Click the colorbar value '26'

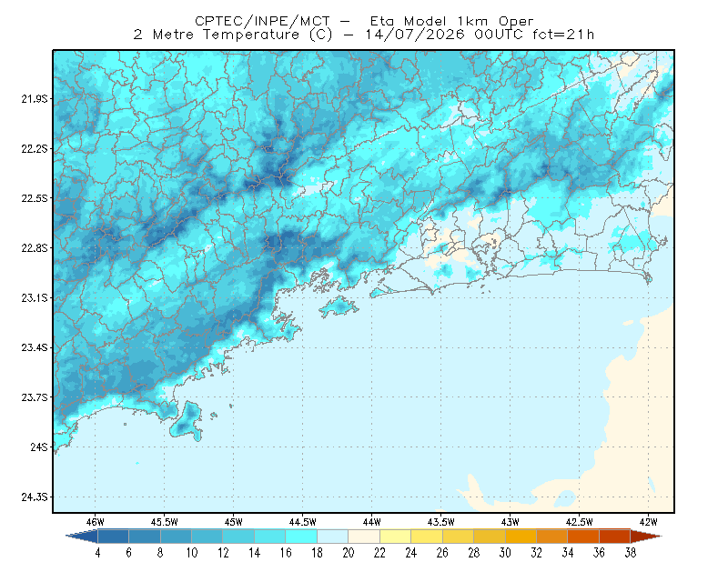click(442, 553)
